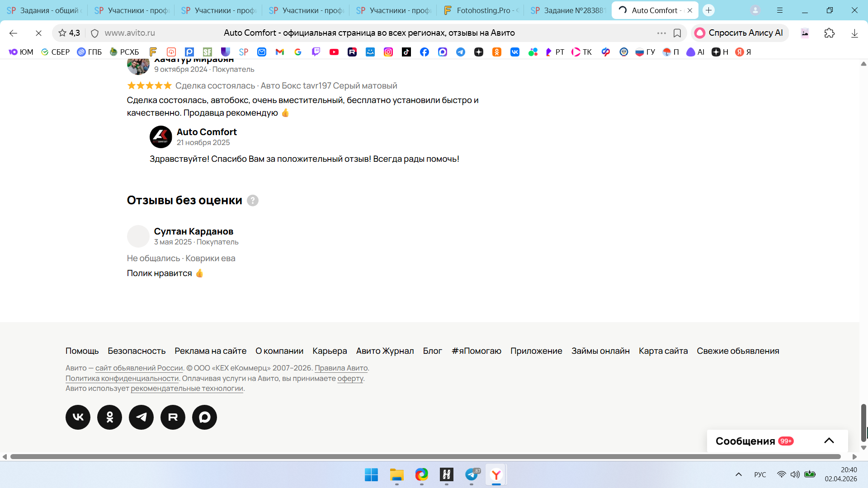Toggle the РУС input language indicator
Viewport: 868px width, 488px height.
coord(760,474)
